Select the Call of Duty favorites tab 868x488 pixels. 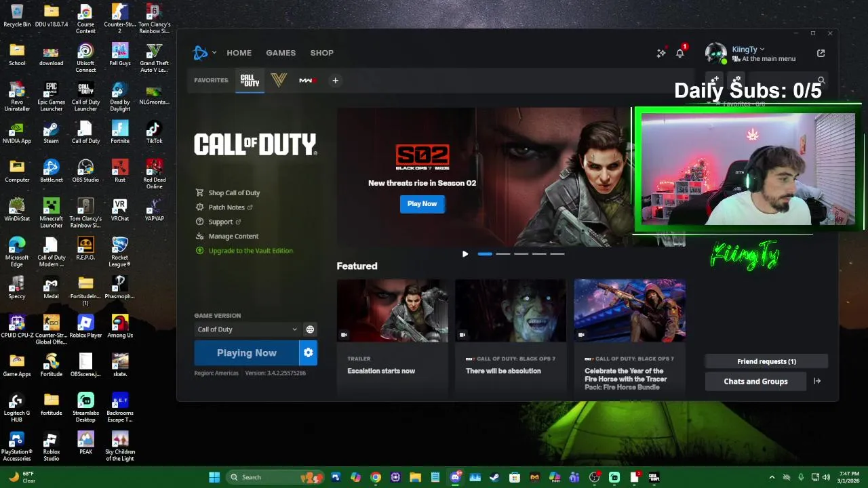(x=250, y=81)
